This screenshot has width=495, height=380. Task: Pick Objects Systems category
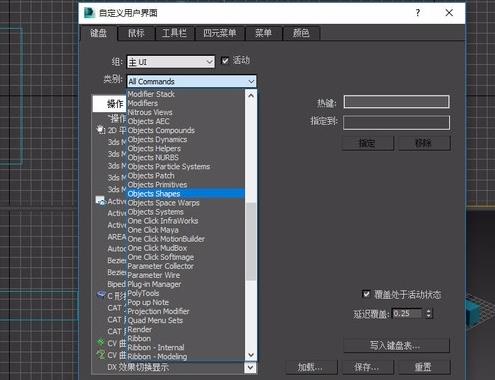pos(155,212)
